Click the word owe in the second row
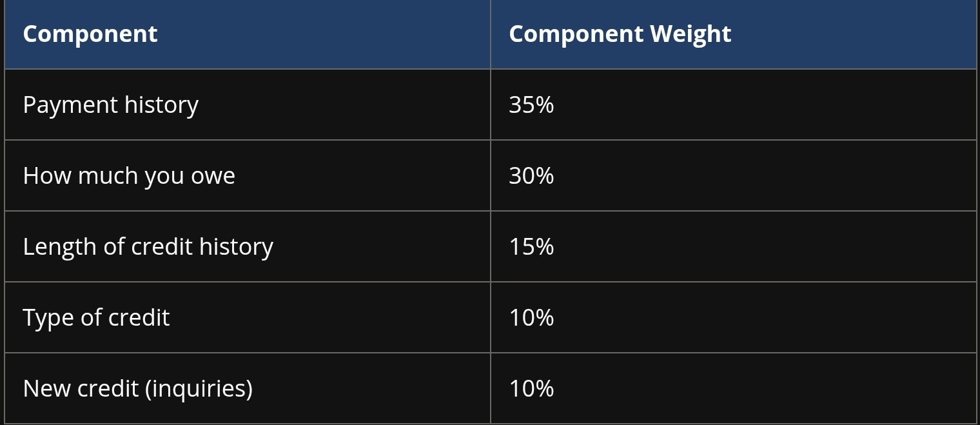 click(x=213, y=175)
